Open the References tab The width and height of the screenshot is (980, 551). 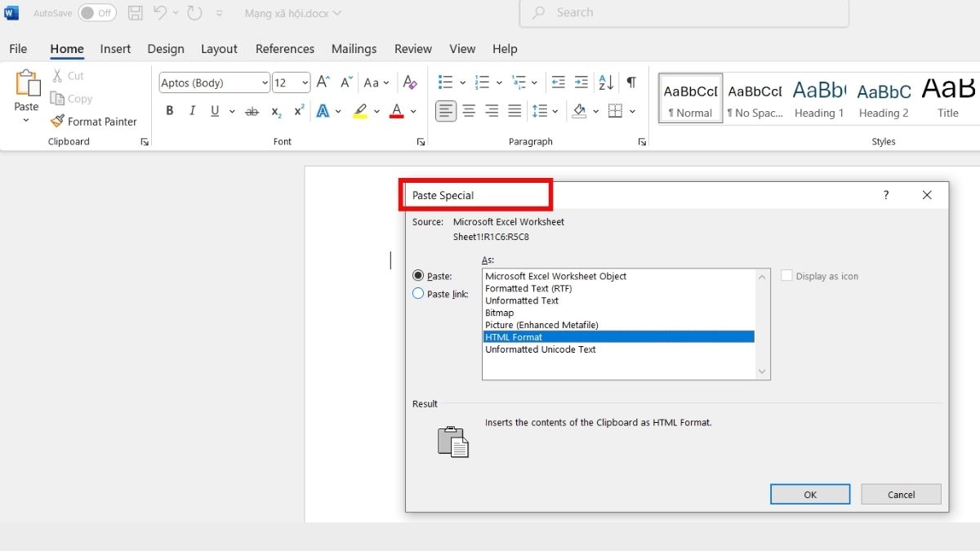coord(285,49)
